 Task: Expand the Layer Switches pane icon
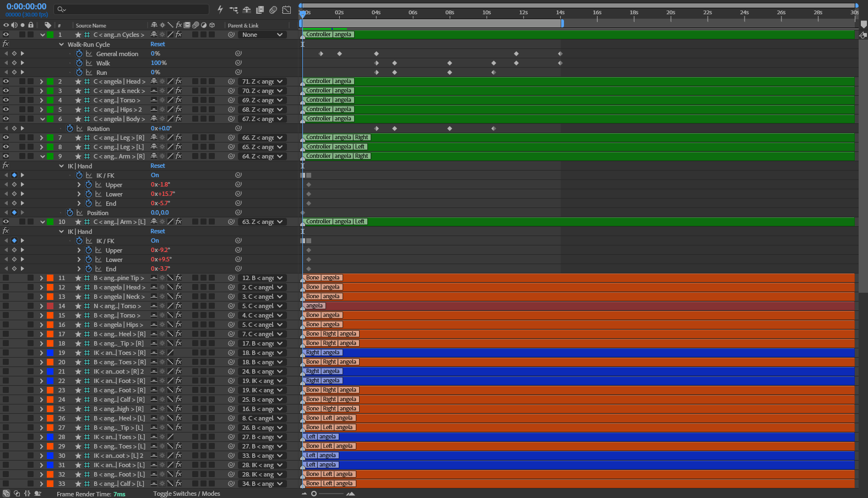point(6,494)
